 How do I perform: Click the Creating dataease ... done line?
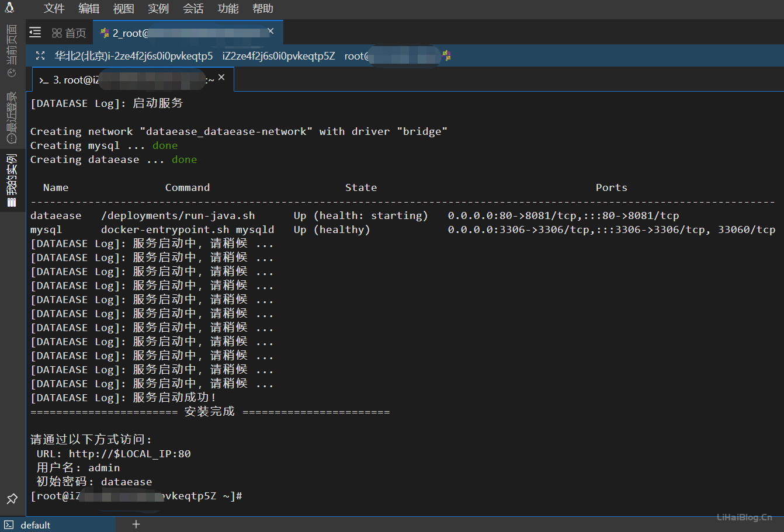(x=114, y=159)
